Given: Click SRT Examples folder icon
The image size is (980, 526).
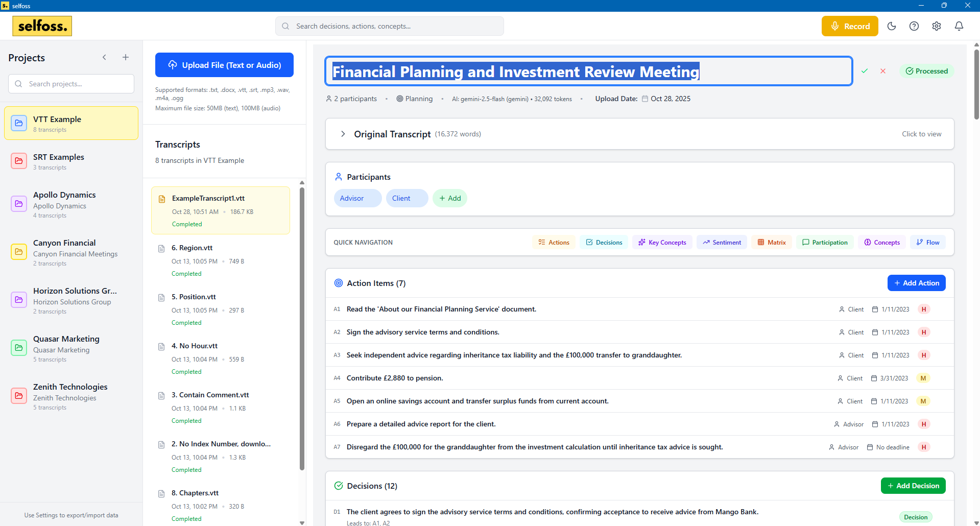Looking at the screenshot, I should point(19,161).
